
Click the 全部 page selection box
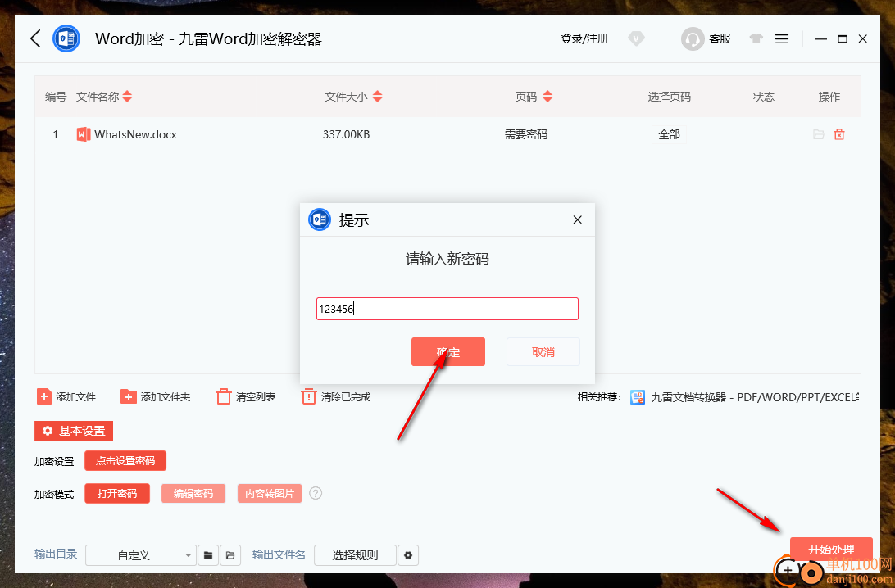[x=669, y=134]
